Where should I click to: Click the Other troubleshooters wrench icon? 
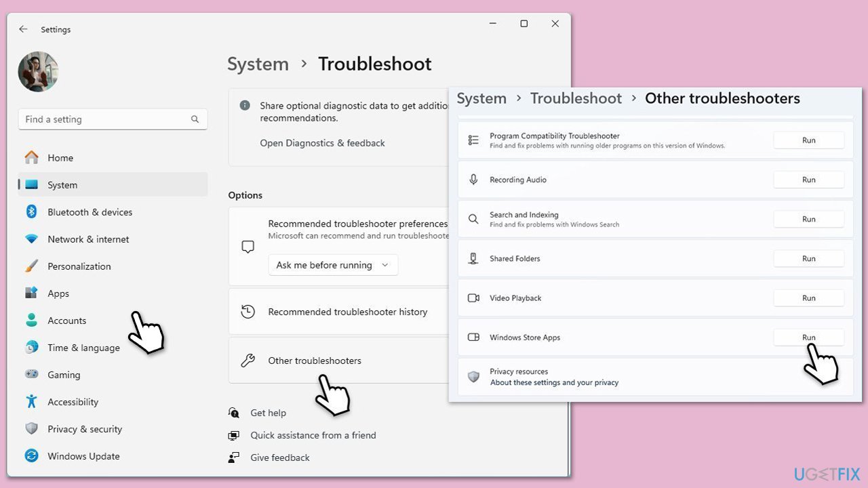(x=248, y=361)
